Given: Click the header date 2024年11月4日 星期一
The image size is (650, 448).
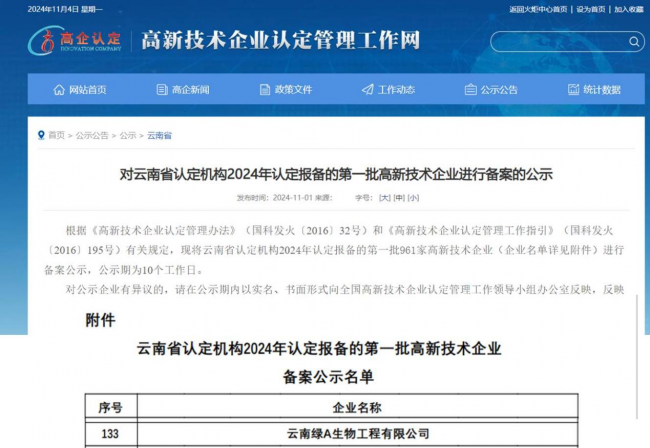Looking at the screenshot, I should click(x=65, y=9).
